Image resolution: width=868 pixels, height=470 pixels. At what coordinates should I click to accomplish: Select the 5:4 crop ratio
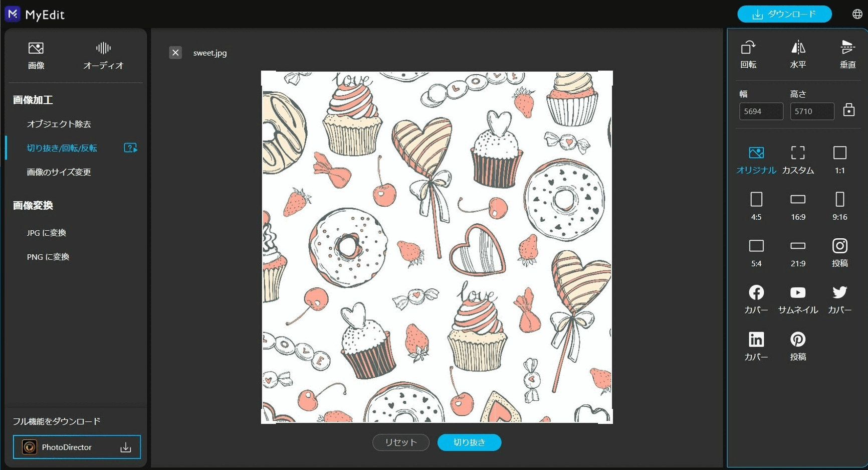(x=756, y=253)
